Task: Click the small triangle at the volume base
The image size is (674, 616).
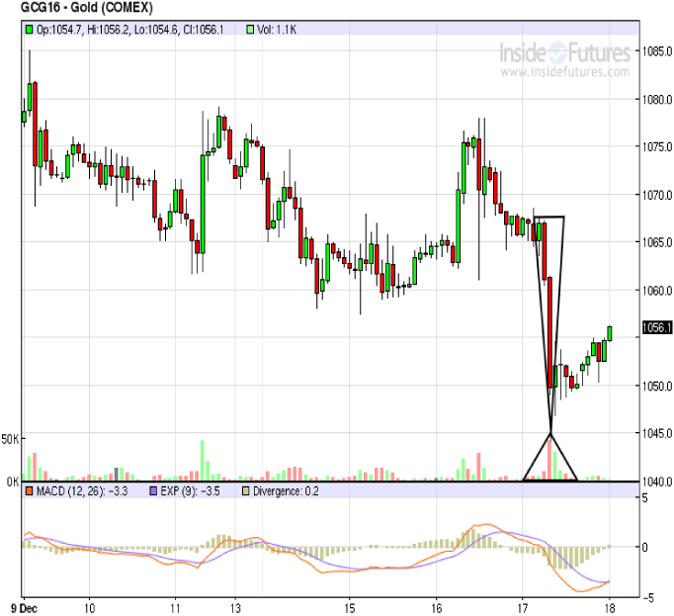Action: [549, 460]
